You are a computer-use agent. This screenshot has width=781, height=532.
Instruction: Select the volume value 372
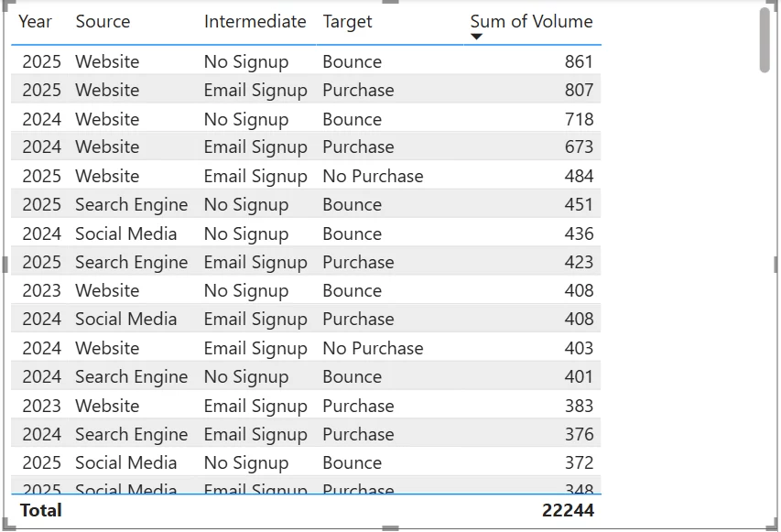[x=579, y=463]
